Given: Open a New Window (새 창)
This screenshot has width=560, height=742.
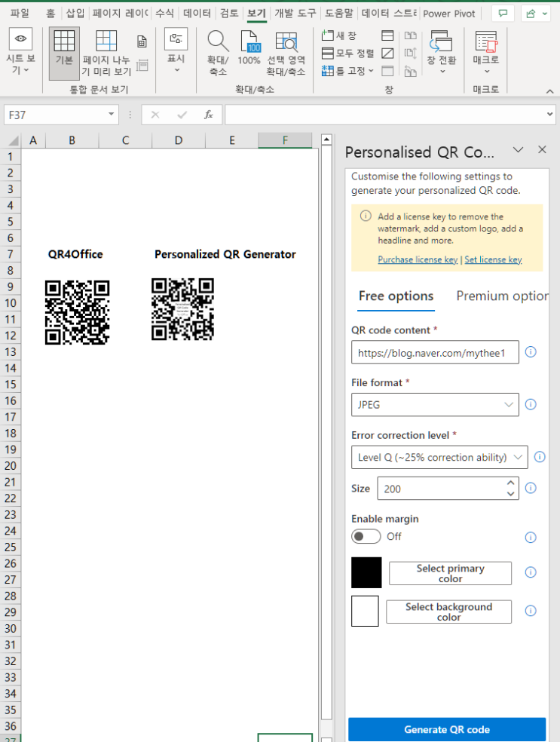Looking at the screenshot, I should tap(339, 35).
